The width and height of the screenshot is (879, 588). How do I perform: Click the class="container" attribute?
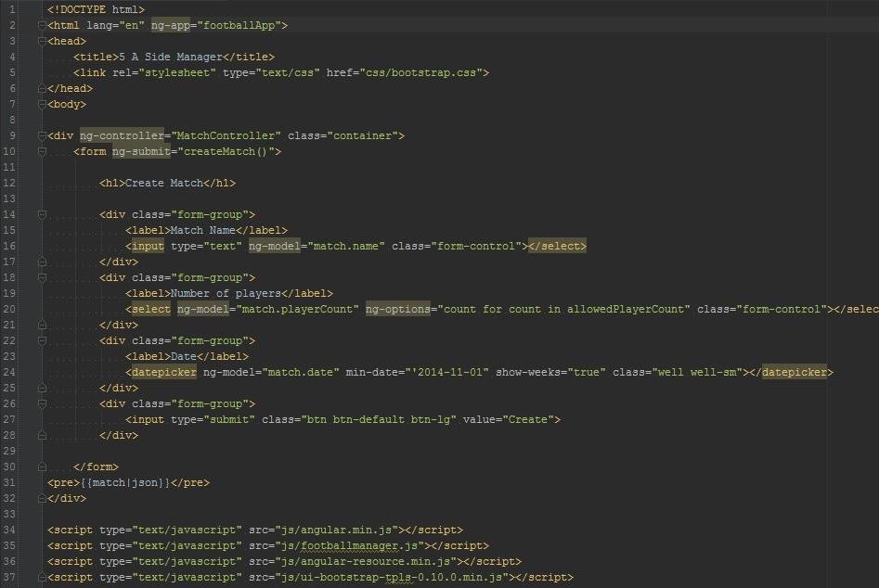tap(343, 135)
